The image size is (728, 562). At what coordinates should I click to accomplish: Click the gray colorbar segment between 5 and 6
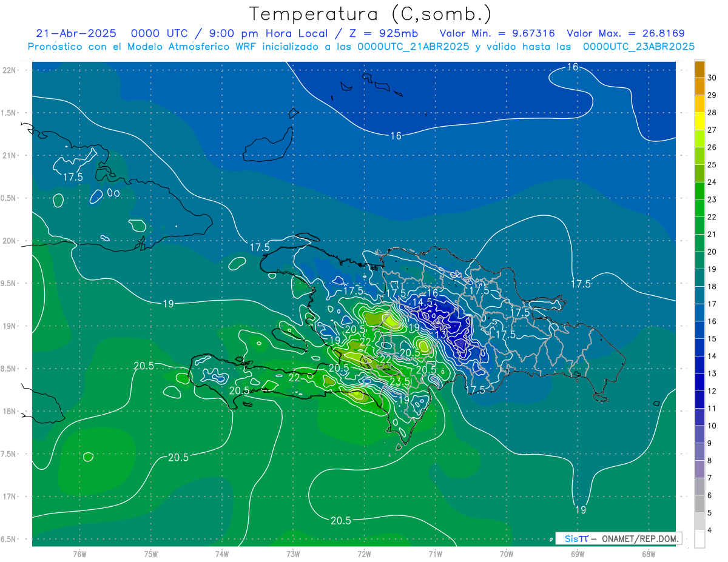point(699,504)
